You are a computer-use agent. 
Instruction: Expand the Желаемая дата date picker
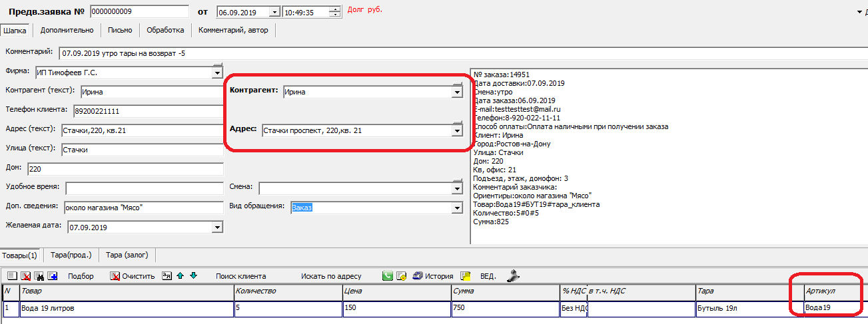click(x=217, y=228)
